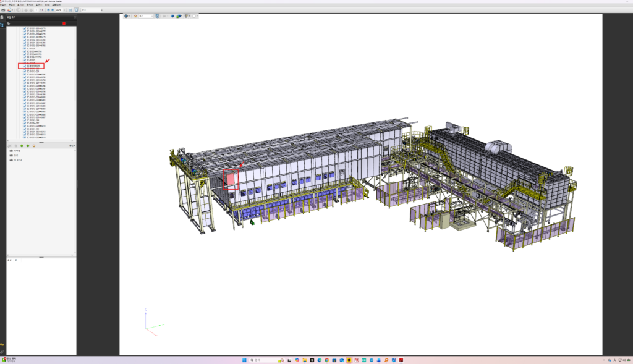Image resolution: width=633 pixels, height=364 pixels.
Task: Open the background color dropdown in 3D toolbar
Action: pos(198,16)
